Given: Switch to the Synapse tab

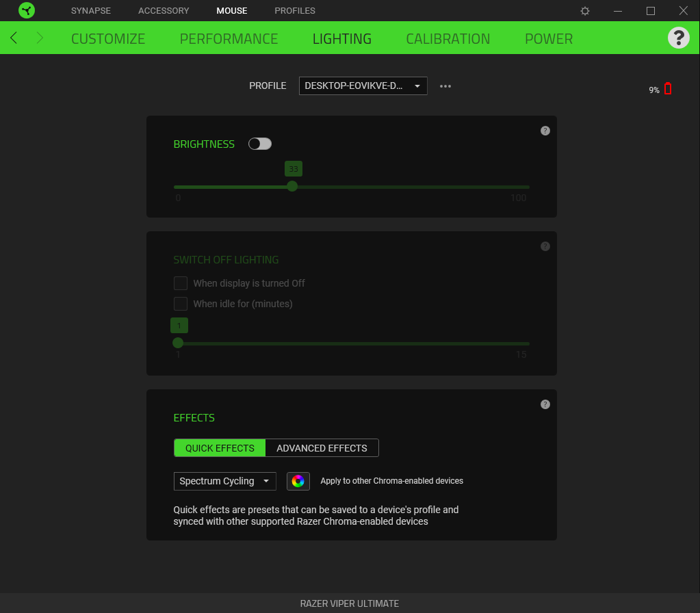Looking at the screenshot, I should [x=90, y=11].
